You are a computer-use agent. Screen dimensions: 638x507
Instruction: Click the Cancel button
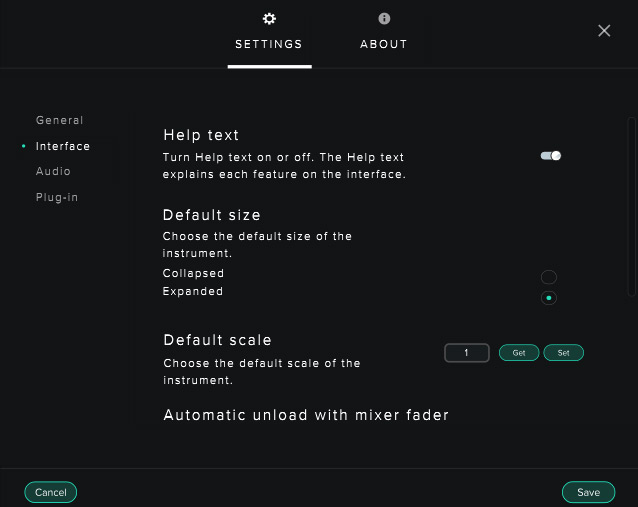51,492
